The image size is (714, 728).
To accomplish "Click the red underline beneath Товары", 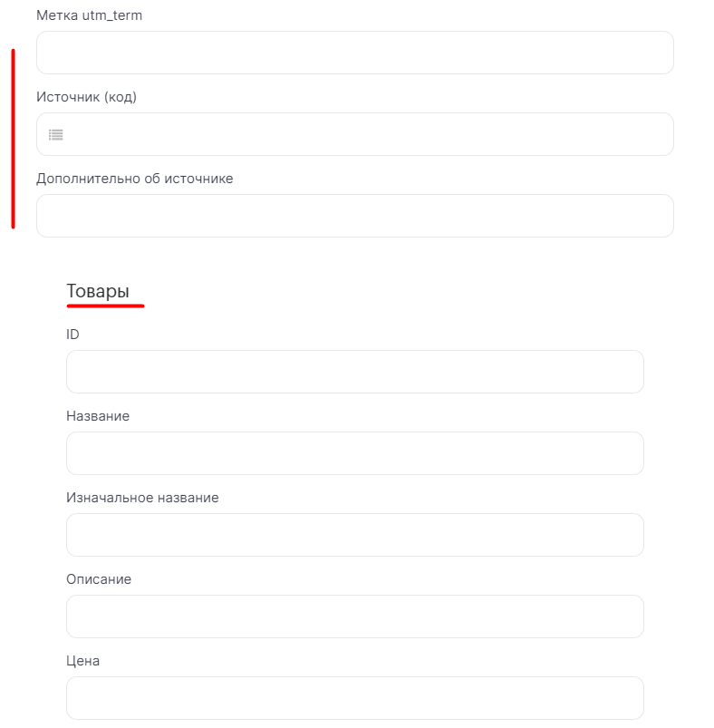I will 105,306.
